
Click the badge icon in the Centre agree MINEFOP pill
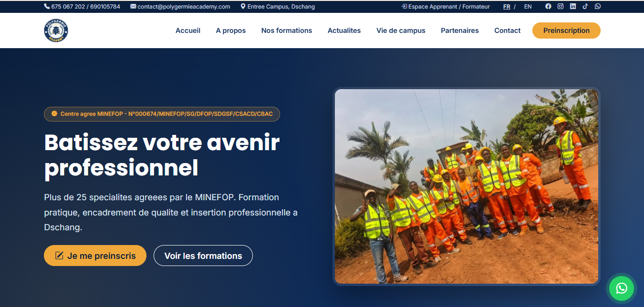(x=54, y=114)
